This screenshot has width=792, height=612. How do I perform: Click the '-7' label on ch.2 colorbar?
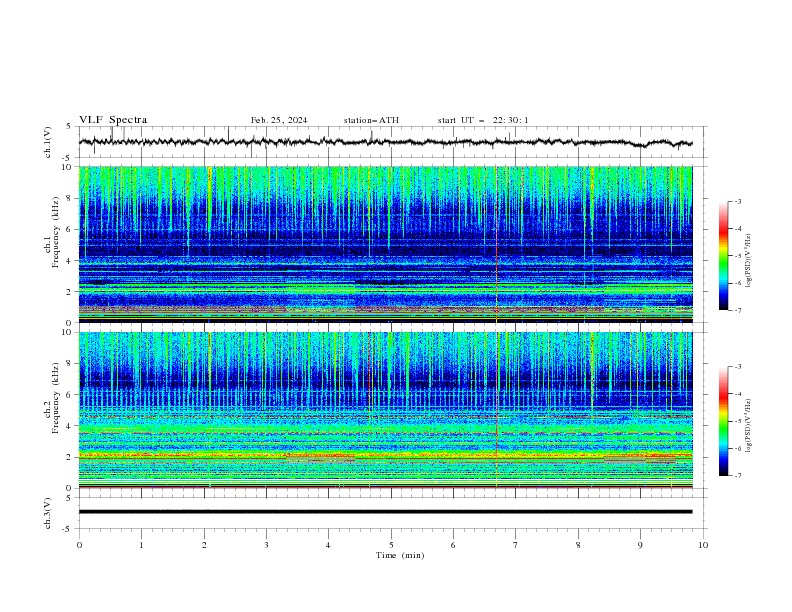coord(737,476)
